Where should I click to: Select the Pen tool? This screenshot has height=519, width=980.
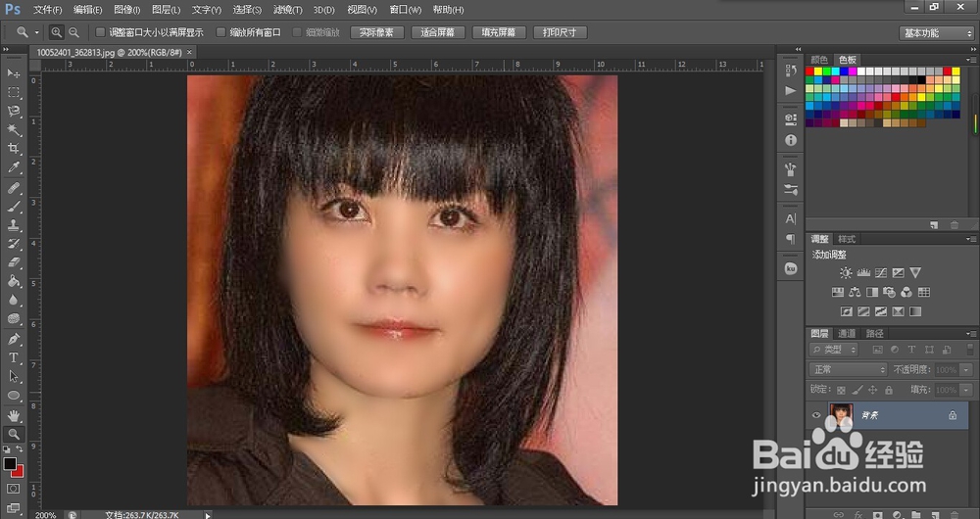(13, 339)
